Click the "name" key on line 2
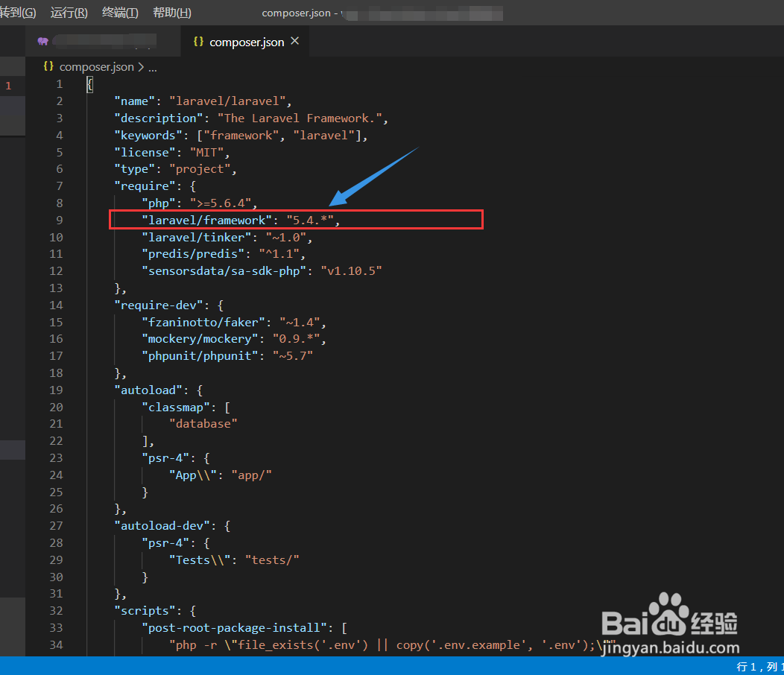 [134, 101]
